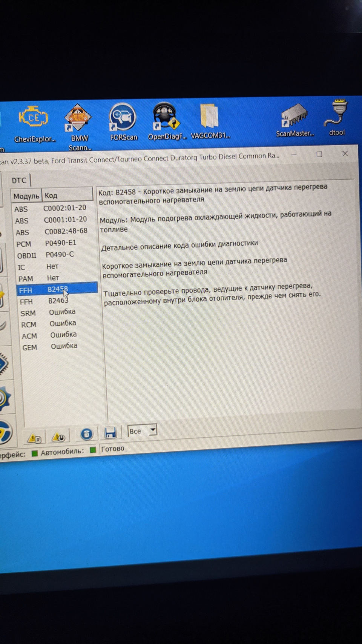
Task: Launch the OpenDiagF desktop shortcut
Action: (x=167, y=121)
